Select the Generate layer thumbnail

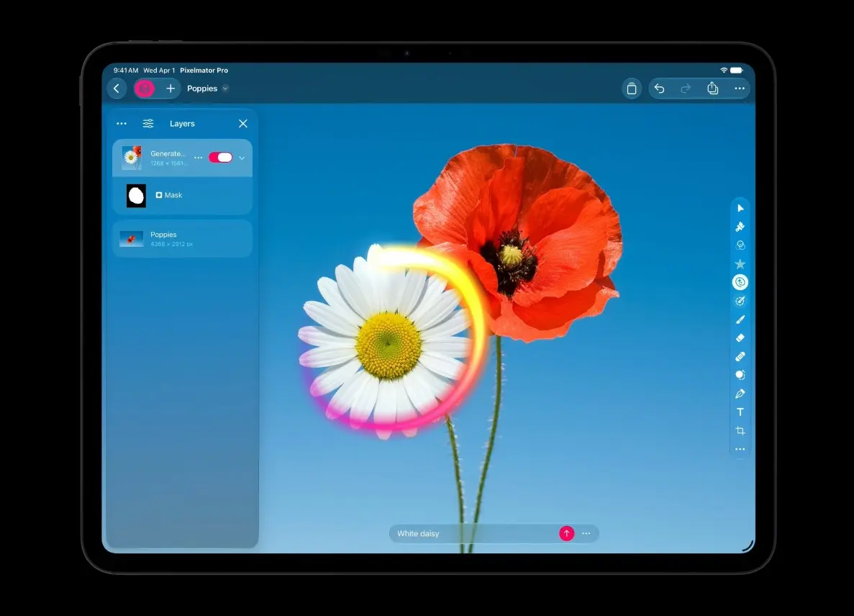131,158
